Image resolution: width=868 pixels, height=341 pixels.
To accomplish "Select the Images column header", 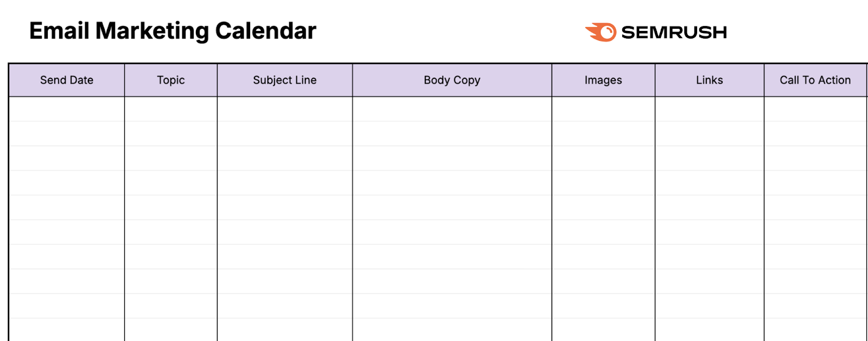I will (x=603, y=80).
